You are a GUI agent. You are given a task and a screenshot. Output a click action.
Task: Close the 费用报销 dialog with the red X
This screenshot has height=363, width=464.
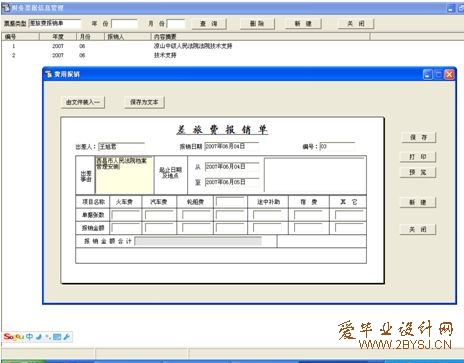pos(449,74)
